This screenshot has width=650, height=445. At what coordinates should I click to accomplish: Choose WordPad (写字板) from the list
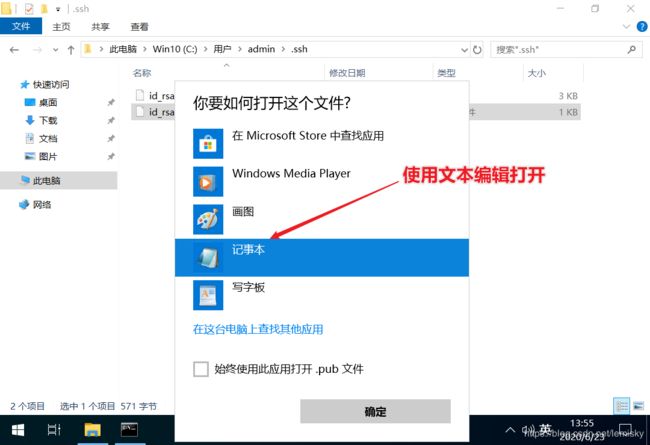[x=322, y=295]
